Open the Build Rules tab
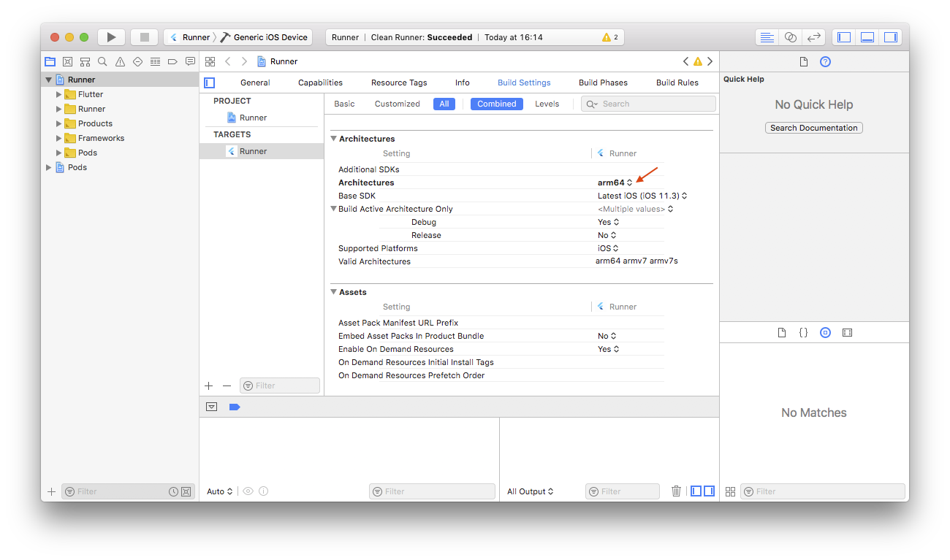 (677, 83)
